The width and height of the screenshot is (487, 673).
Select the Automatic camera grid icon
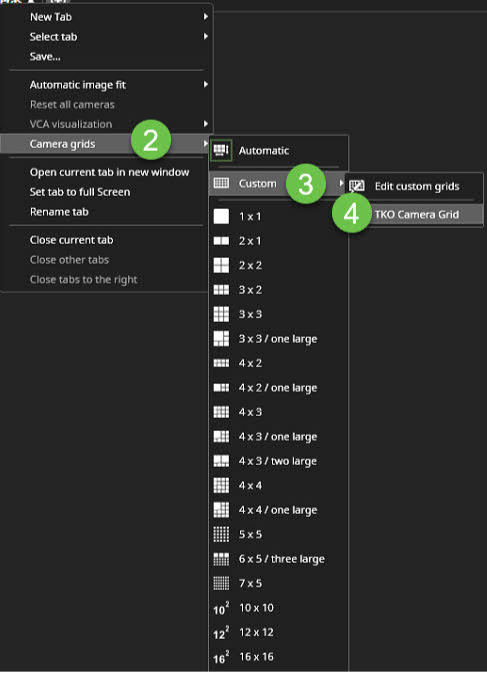click(221, 150)
